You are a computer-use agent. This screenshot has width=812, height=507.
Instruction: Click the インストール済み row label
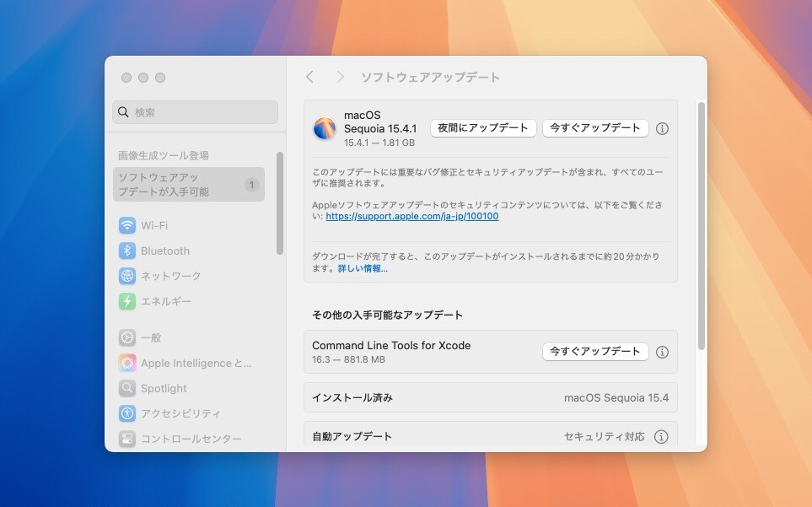pyautogui.click(x=352, y=397)
